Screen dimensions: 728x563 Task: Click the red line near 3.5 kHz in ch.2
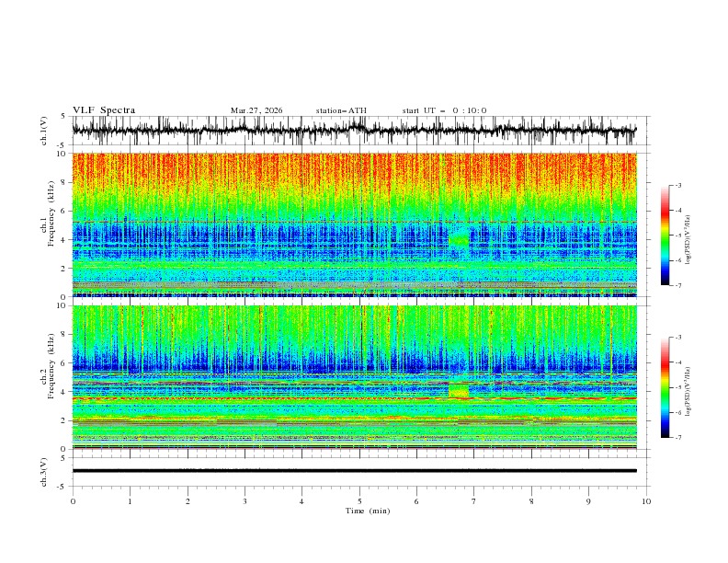click(354, 398)
